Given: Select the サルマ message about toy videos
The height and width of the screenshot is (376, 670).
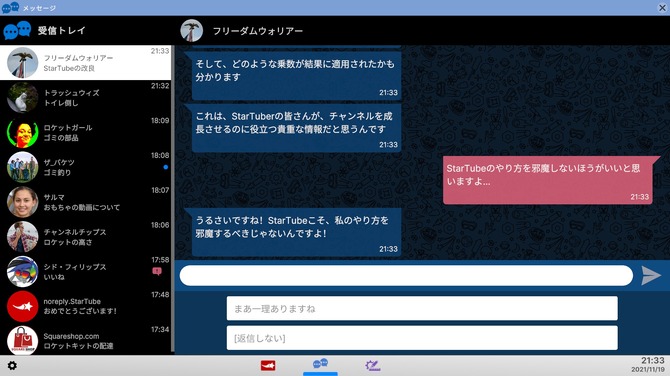Looking at the screenshot, I should 85,202.
